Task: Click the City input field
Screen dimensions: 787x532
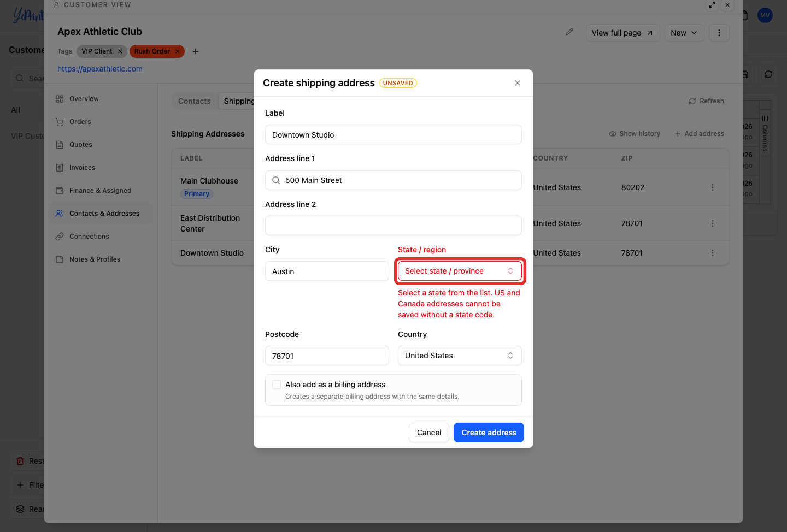Action: tap(327, 271)
